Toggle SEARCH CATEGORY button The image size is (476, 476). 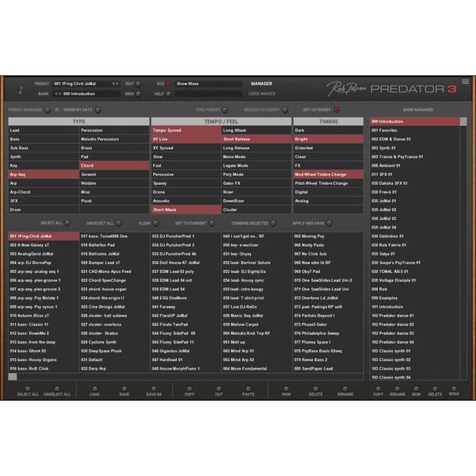click(x=285, y=110)
